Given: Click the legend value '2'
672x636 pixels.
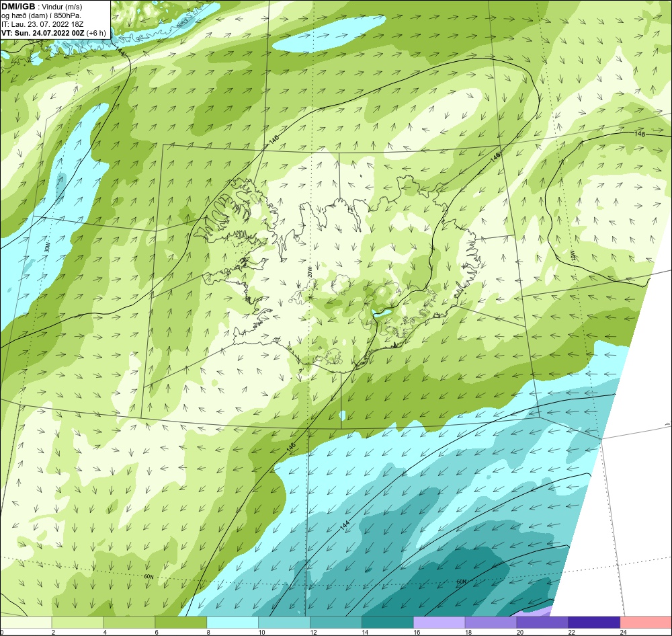Looking at the screenshot, I should coord(53,632).
